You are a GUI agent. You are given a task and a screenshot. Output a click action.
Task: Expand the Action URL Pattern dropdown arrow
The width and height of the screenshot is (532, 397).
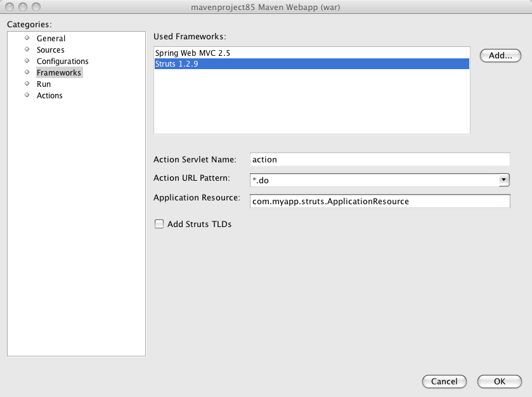click(504, 181)
